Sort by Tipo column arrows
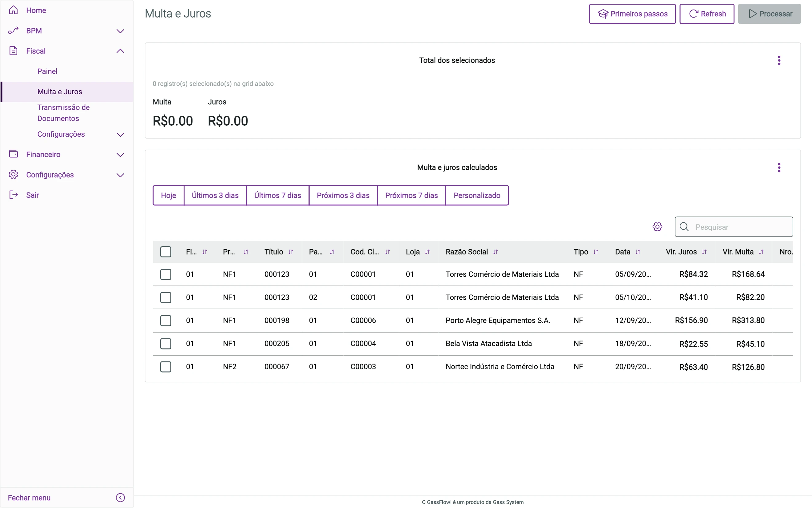The image size is (812, 508). pyautogui.click(x=595, y=252)
